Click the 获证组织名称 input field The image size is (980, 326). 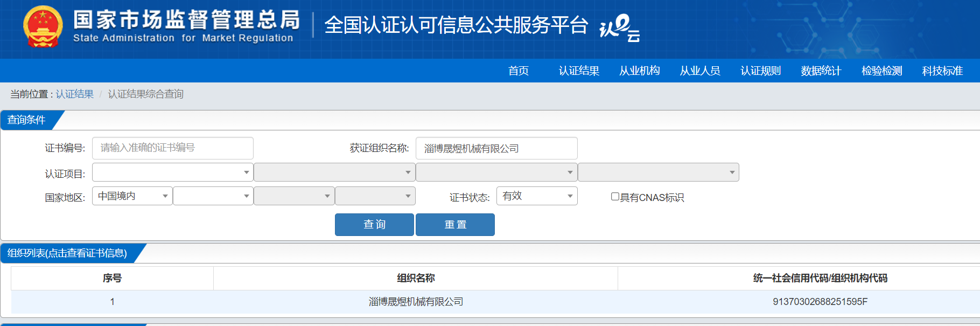(496, 148)
